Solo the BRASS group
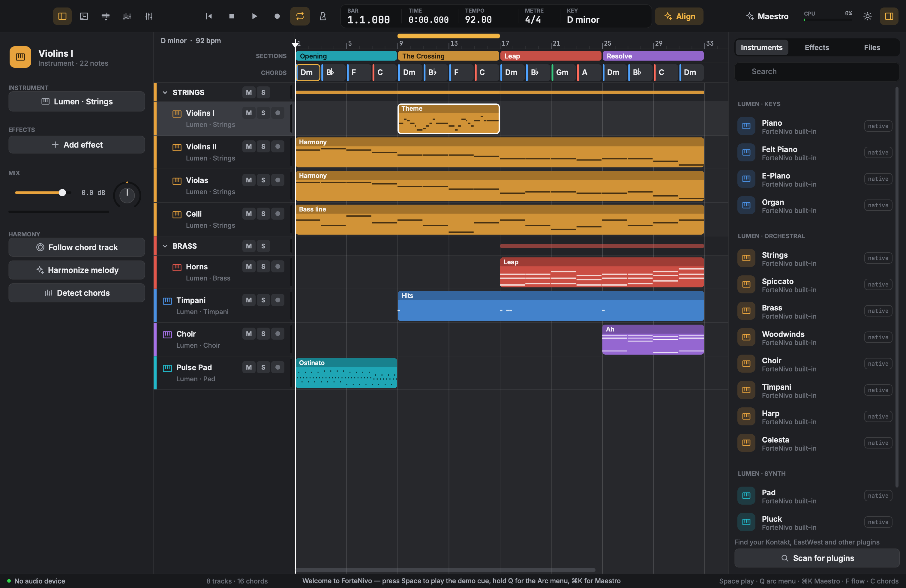 point(263,246)
